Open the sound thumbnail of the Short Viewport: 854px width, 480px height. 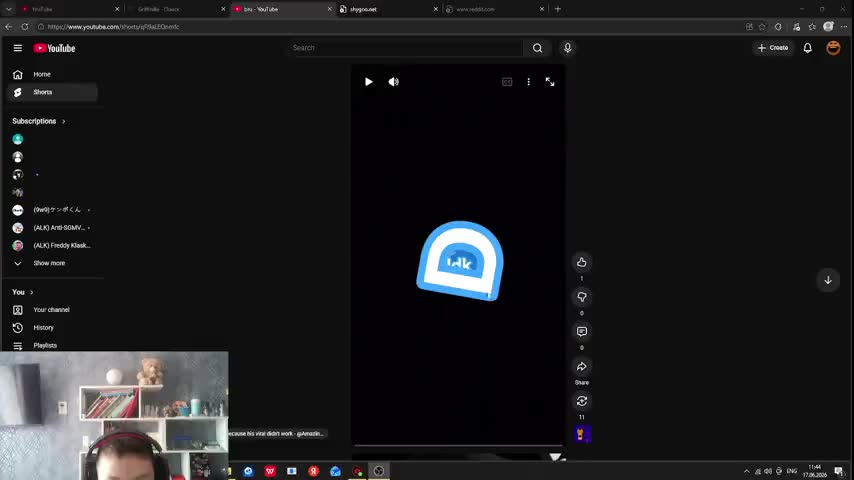[582, 434]
